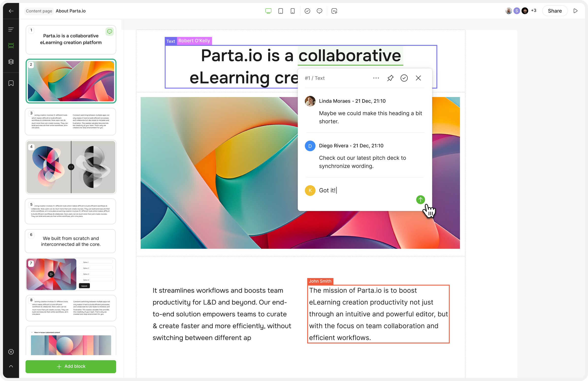Image resolution: width=588 pixels, height=381 pixels.
Task: Open the comment's three-dot more menu
Action: 376,78
